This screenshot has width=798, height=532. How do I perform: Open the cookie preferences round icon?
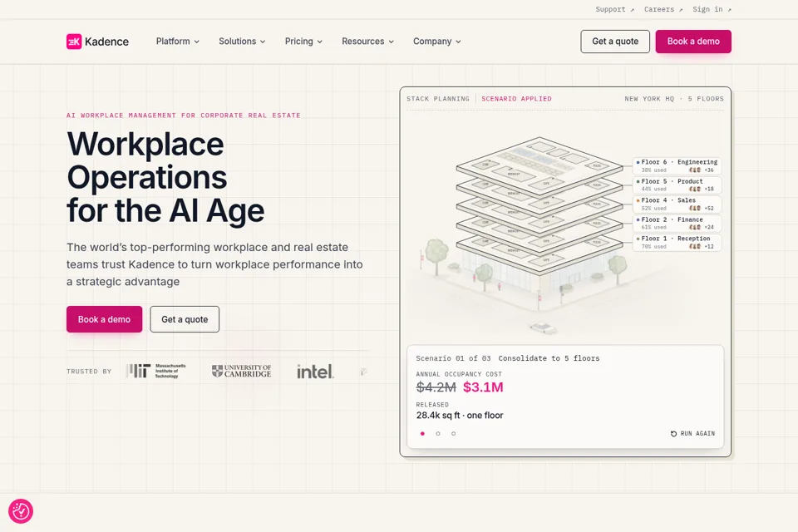tap(21, 511)
